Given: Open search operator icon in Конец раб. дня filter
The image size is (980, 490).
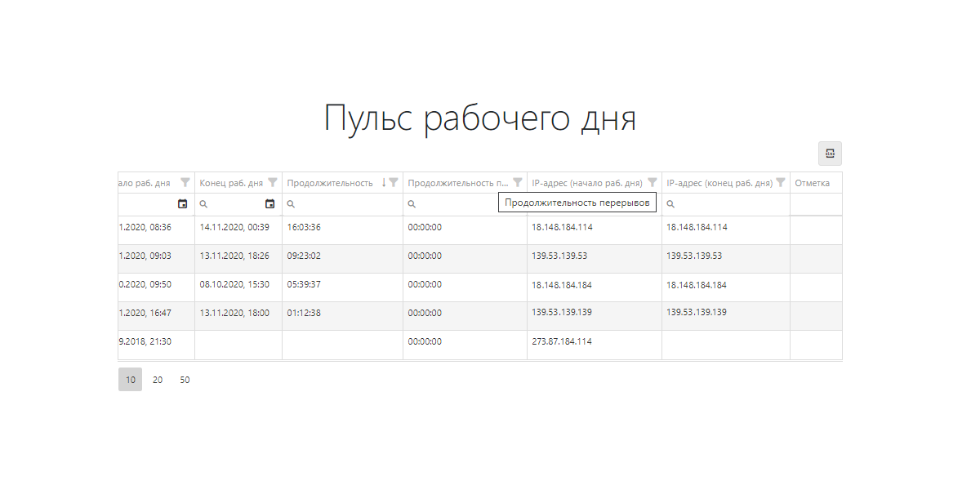Looking at the screenshot, I should pos(203,204).
